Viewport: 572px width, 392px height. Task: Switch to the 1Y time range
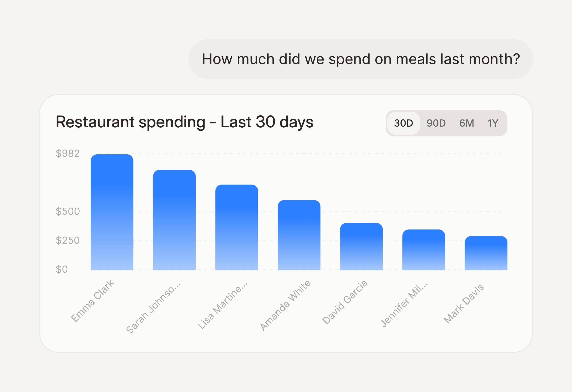pos(493,123)
